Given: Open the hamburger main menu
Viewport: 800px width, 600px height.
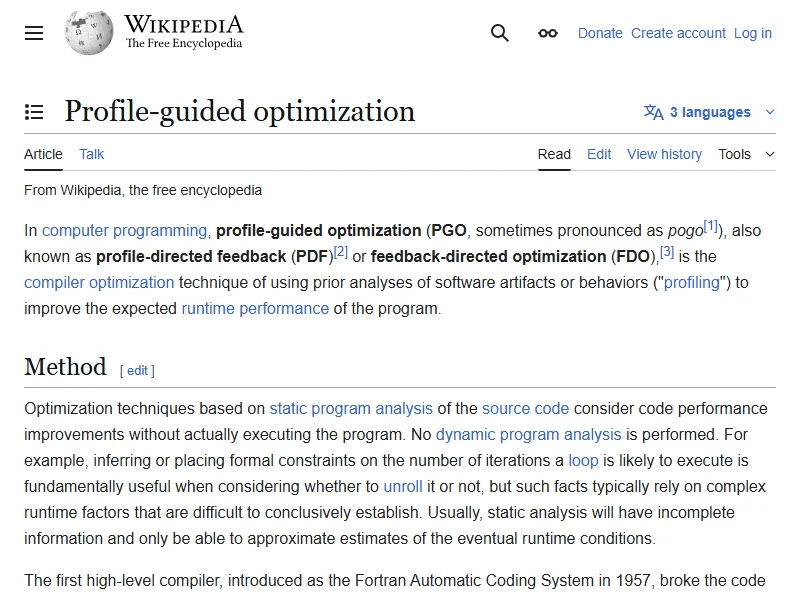Looking at the screenshot, I should point(34,33).
